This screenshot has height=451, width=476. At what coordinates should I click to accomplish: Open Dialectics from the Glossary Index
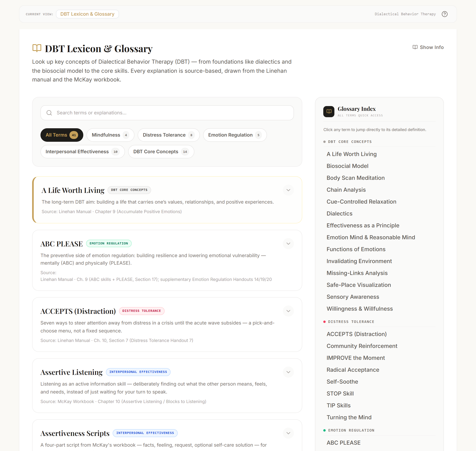pyautogui.click(x=339, y=214)
